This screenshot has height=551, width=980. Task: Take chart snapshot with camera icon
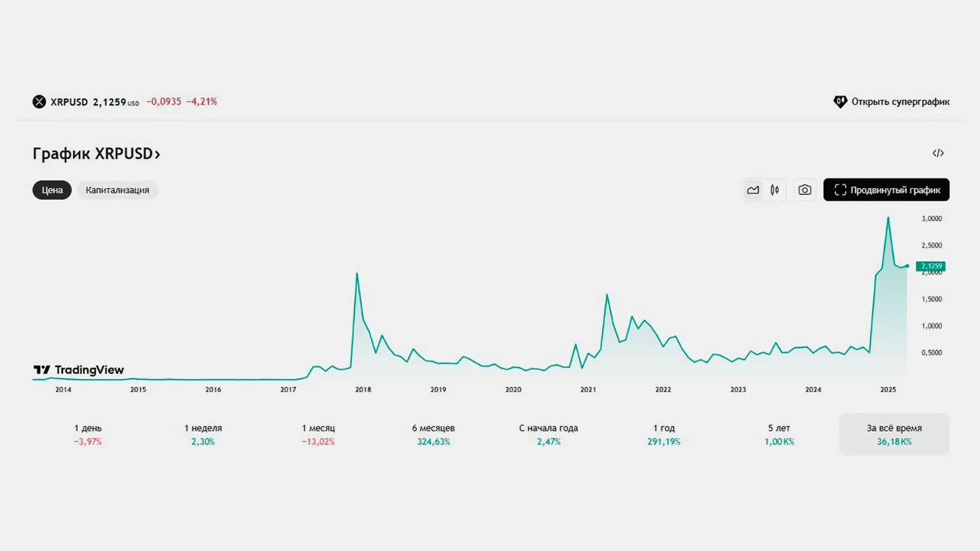pos(805,190)
